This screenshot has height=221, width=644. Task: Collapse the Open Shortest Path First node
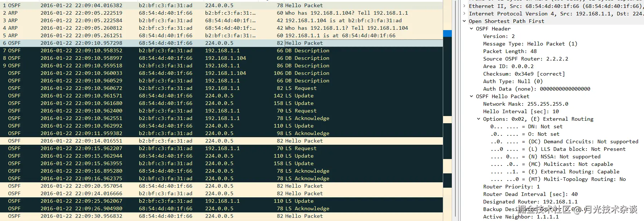[464, 21]
